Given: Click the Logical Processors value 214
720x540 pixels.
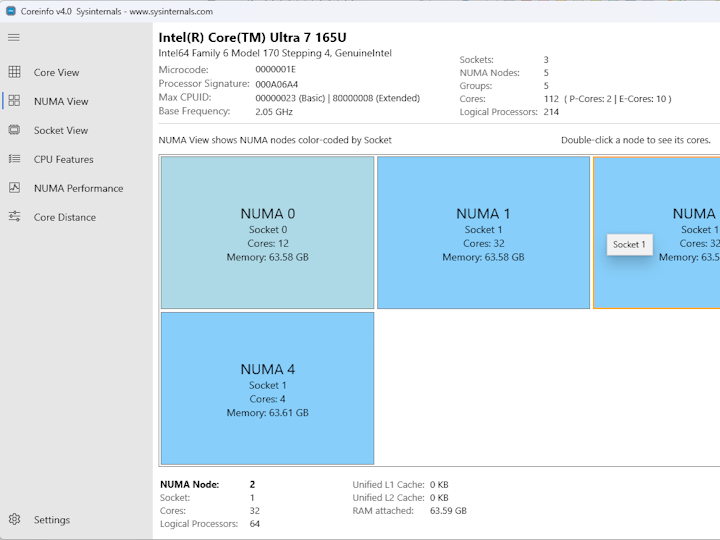Looking at the screenshot, I should pyautogui.click(x=551, y=112).
